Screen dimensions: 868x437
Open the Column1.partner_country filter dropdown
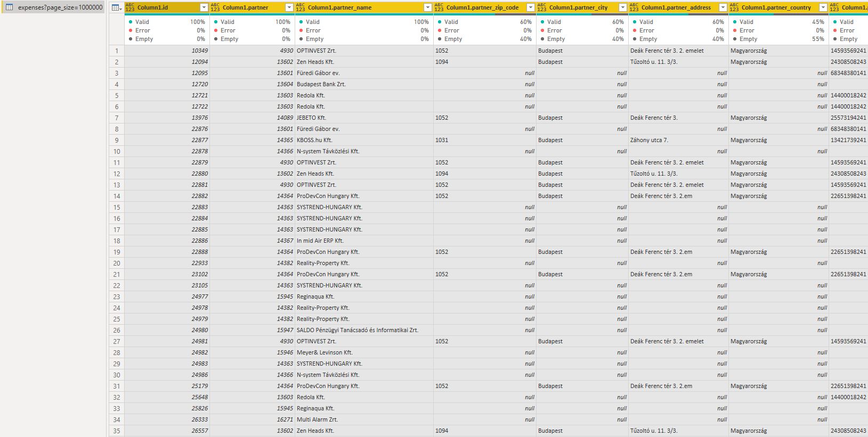tap(823, 7)
